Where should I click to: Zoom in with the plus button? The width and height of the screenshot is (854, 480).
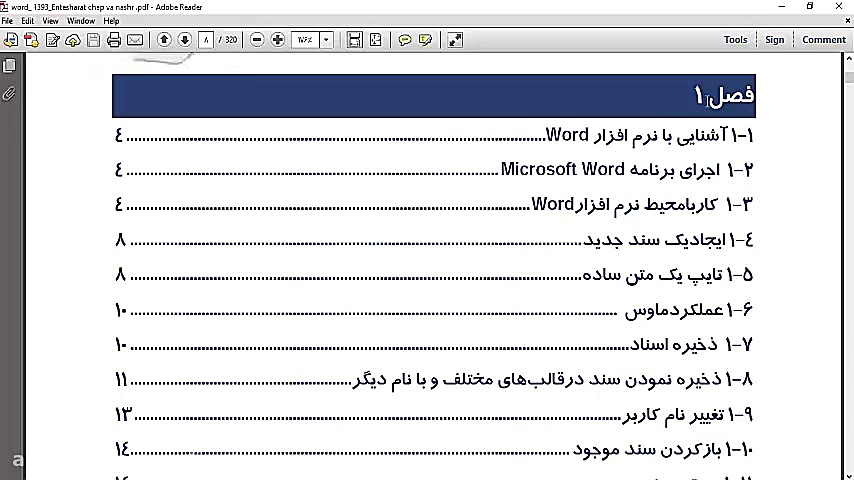[x=278, y=40]
